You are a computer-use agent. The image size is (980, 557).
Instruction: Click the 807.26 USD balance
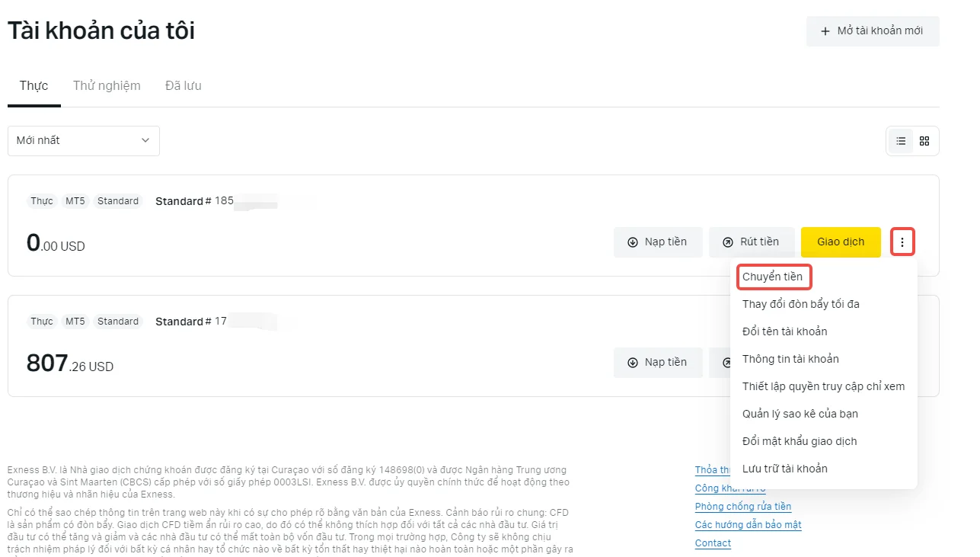point(70,364)
